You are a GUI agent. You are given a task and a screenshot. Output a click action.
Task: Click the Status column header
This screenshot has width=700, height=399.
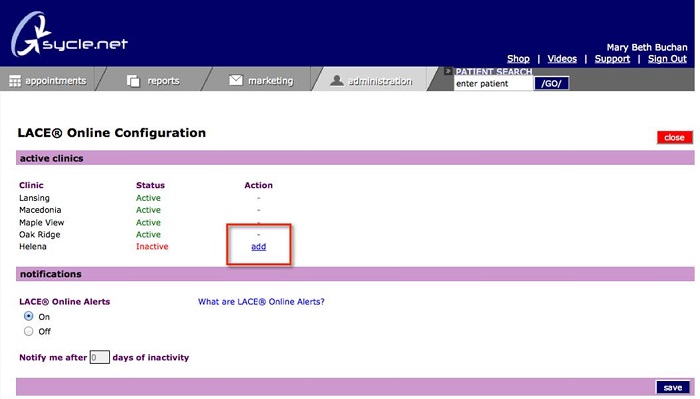pos(150,185)
